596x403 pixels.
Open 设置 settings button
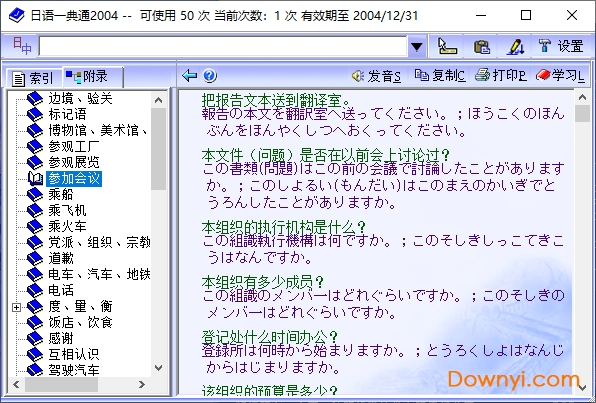pos(561,46)
